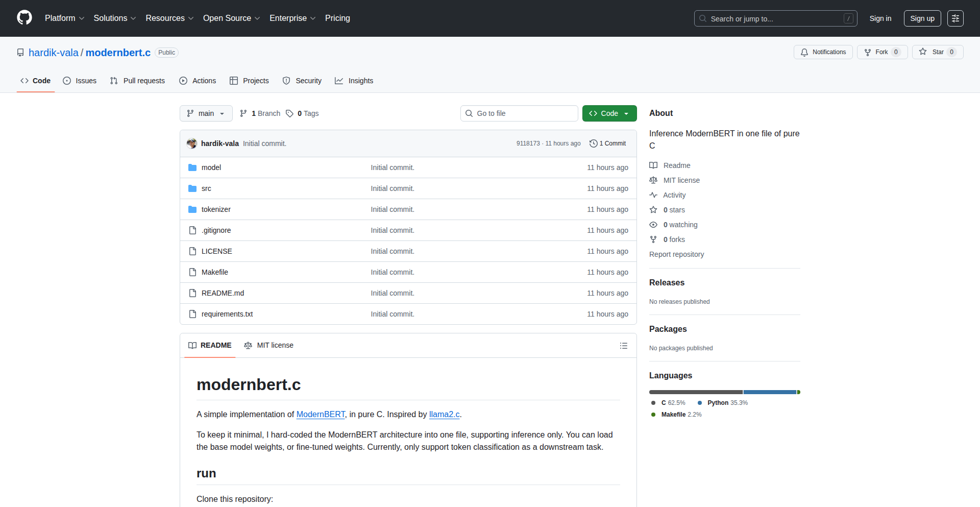The image size is (980, 507).
Task: Open the 'Initial commit.' message beside hardik-vala
Action: coord(264,143)
